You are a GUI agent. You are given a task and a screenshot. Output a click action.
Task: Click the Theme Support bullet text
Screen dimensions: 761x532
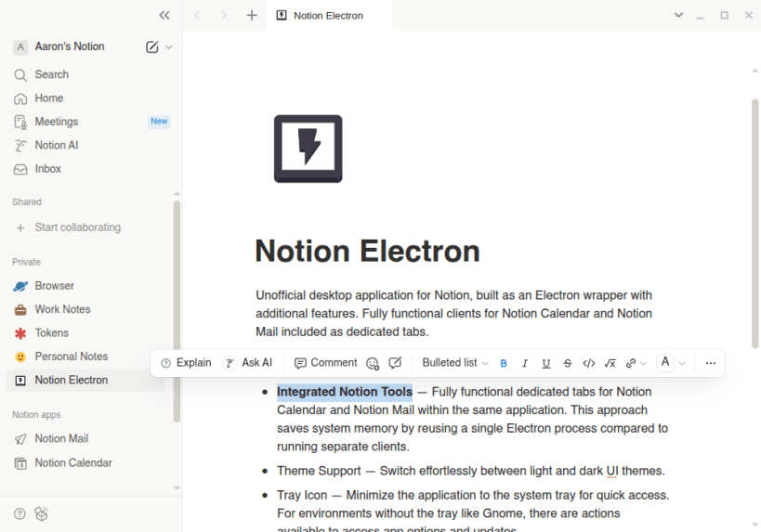(471, 471)
